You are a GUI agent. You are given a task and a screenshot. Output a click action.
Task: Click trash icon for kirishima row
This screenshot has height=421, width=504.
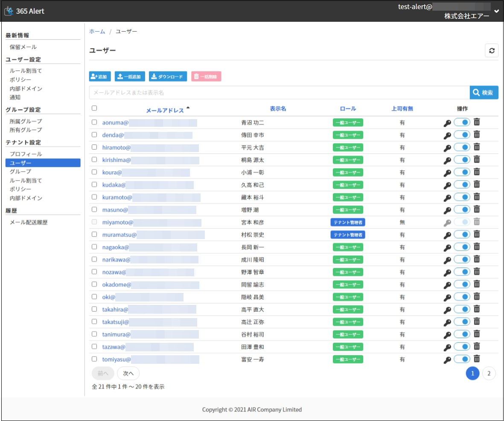click(x=477, y=160)
